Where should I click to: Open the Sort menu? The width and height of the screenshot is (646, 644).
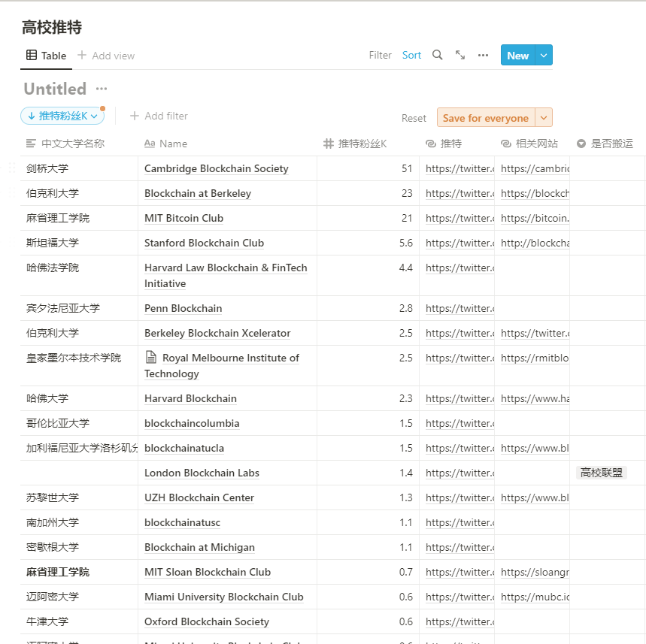[411, 55]
